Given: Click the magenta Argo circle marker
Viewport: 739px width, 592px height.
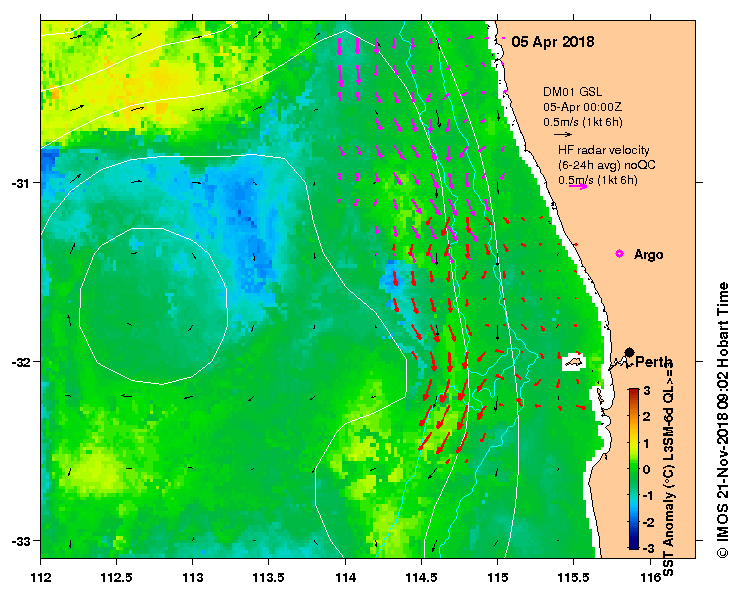Looking at the screenshot, I should click(619, 254).
